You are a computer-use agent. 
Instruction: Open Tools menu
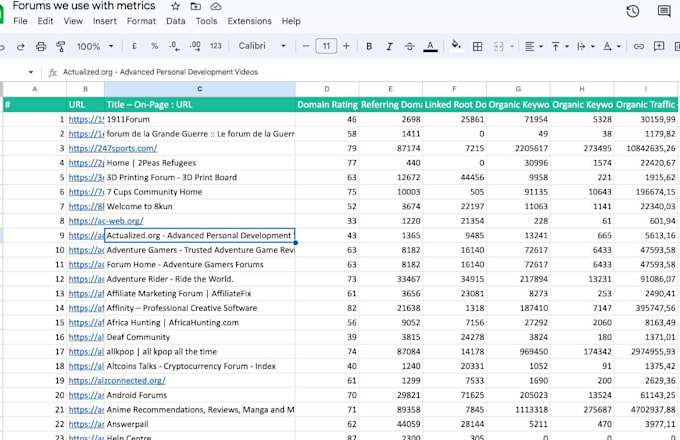click(206, 21)
